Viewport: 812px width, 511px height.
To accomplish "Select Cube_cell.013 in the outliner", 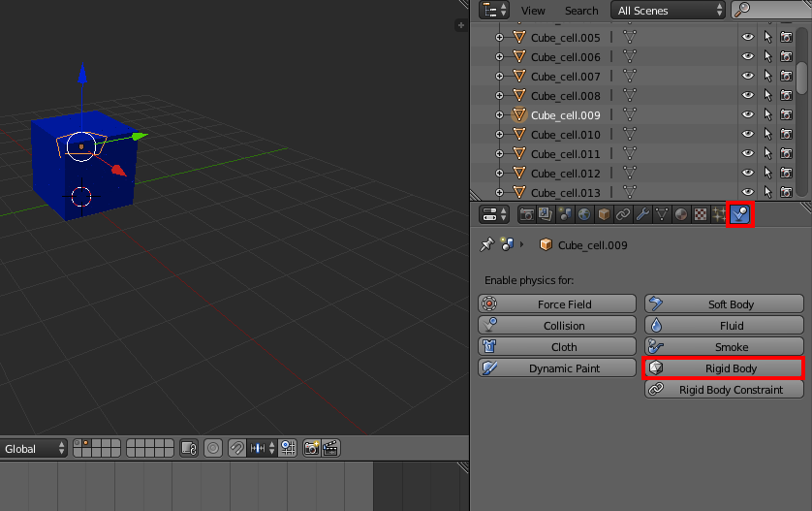I will (566, 193).
